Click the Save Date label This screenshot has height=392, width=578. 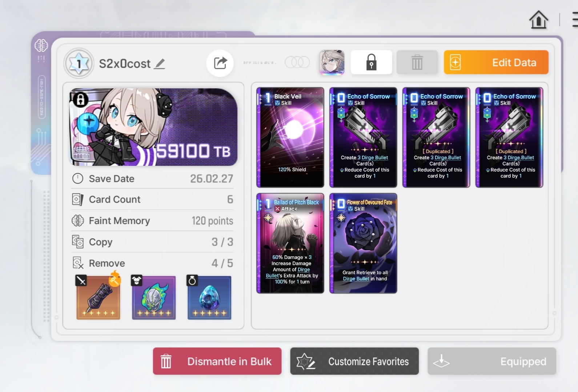pyautogui.click(x=112, y=179)
